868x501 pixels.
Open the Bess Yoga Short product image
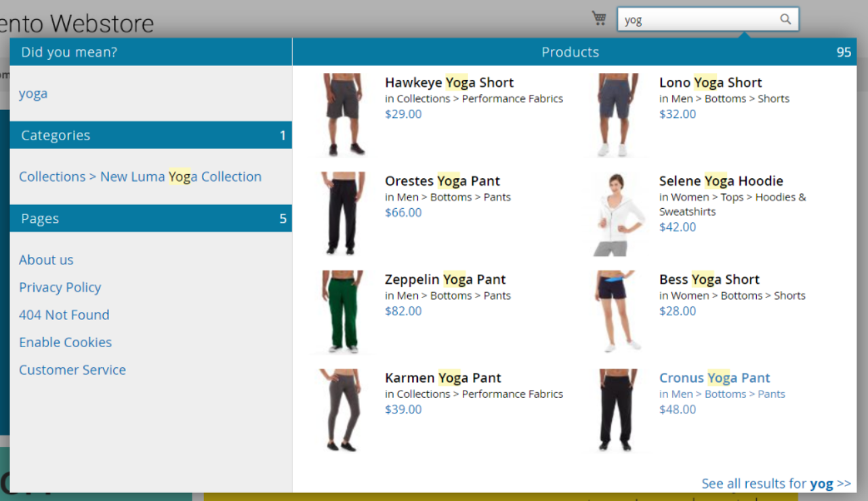[x=616, y=311]
